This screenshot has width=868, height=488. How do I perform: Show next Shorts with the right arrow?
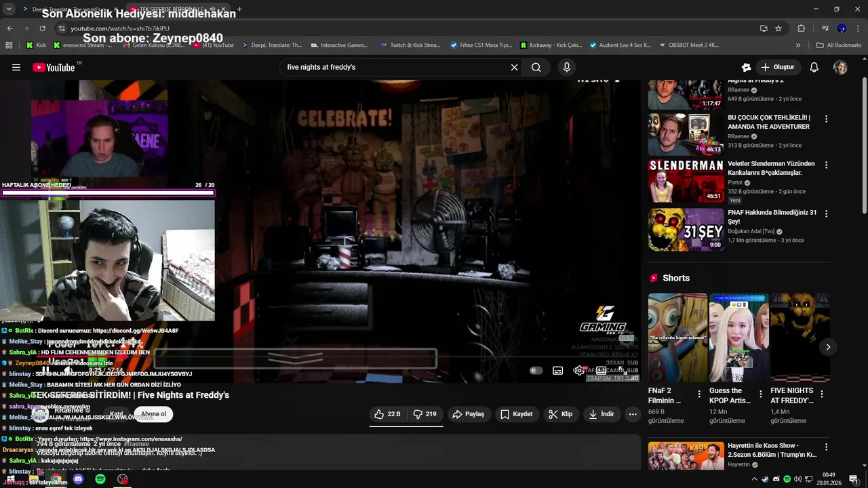click(828, 347)
